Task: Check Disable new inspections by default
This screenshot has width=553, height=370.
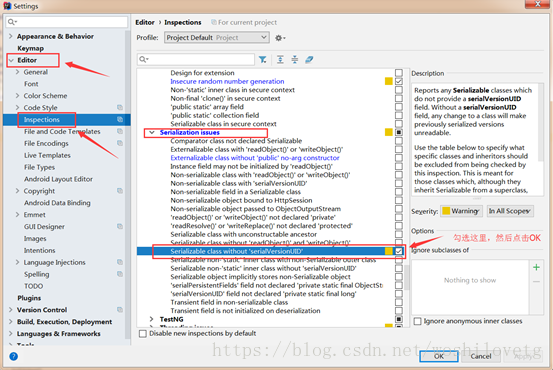Action: tap(143, 334)
